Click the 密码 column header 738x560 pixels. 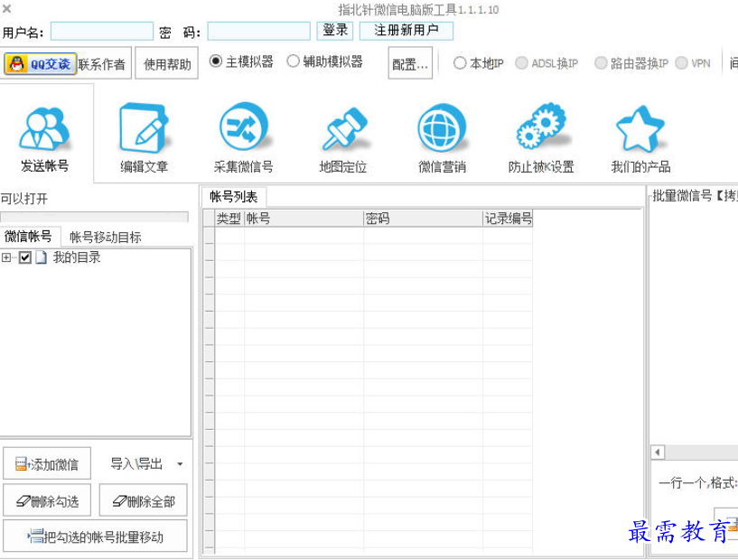423,219
